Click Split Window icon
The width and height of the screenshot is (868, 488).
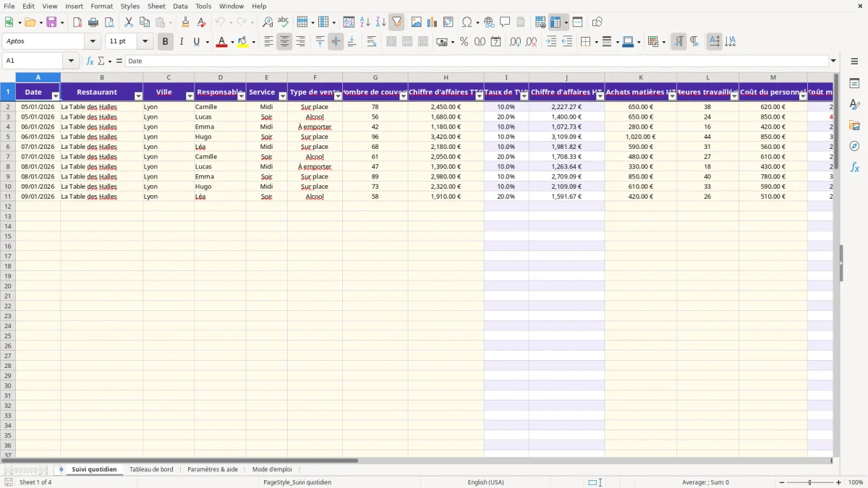tap(578, 22)
